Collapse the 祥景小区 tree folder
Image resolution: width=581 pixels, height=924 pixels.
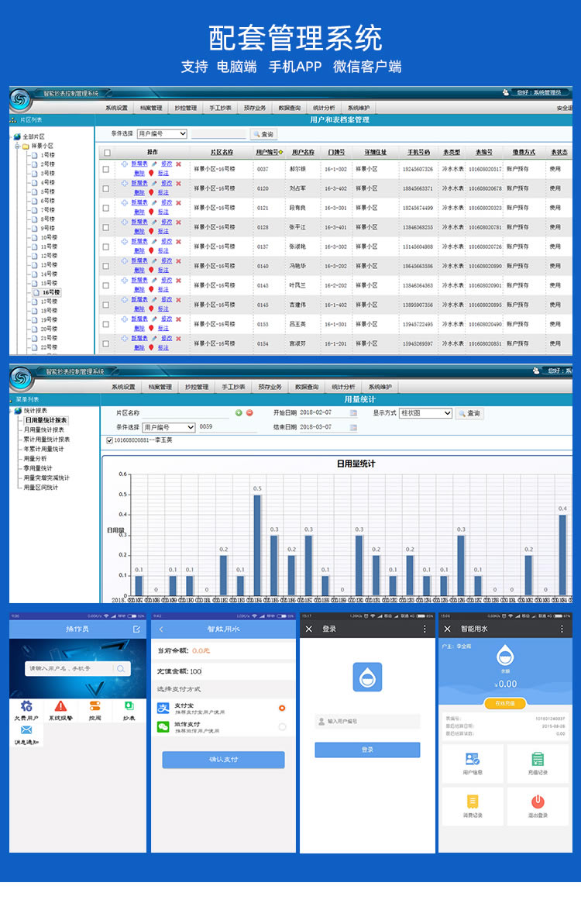pos(17,146)
